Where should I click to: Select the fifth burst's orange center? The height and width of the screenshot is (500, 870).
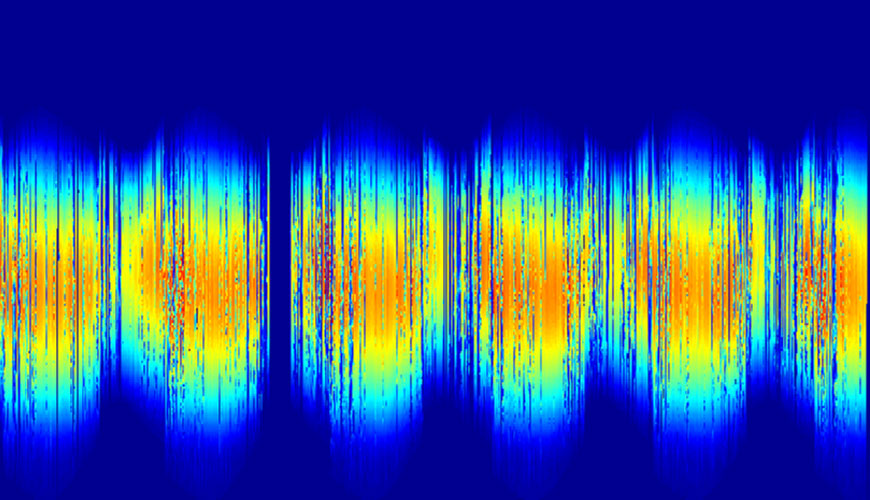click(x=690, y=285)
